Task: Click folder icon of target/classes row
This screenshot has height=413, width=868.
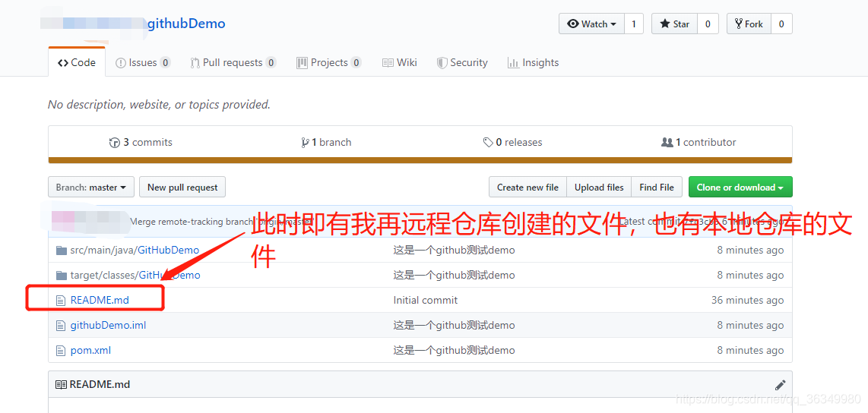Action: [x=62, y=275]
